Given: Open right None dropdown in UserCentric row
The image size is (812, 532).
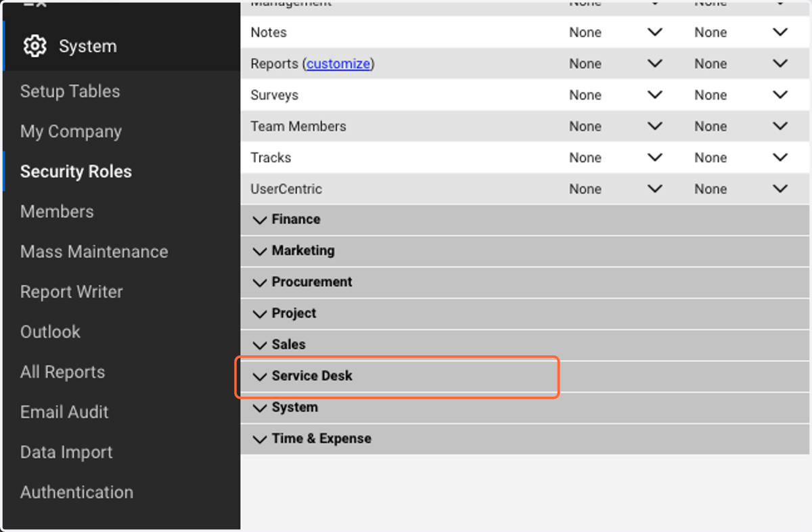Looking at the screenshot, I should pyautogui.click(x=741, y=189).
